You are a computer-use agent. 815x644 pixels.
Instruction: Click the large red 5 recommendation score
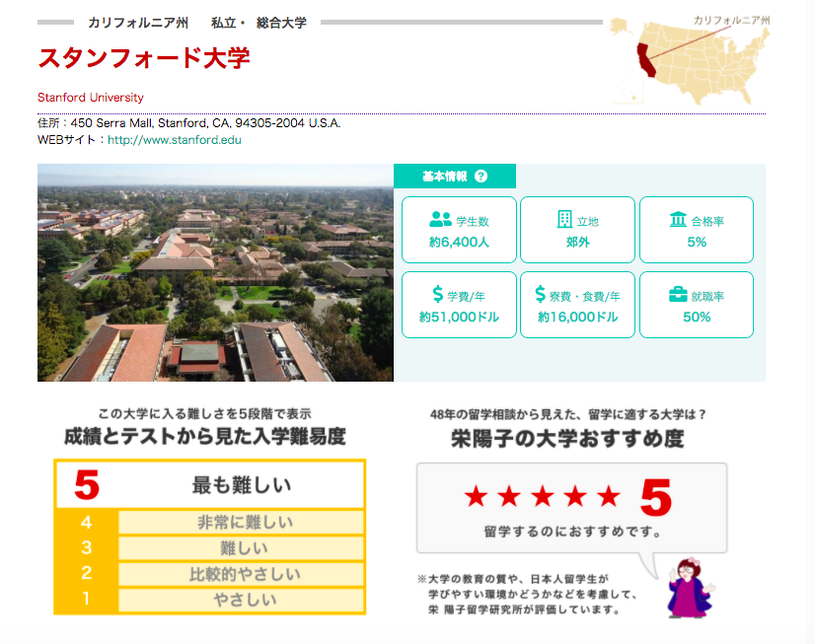[x=656, y=497]
